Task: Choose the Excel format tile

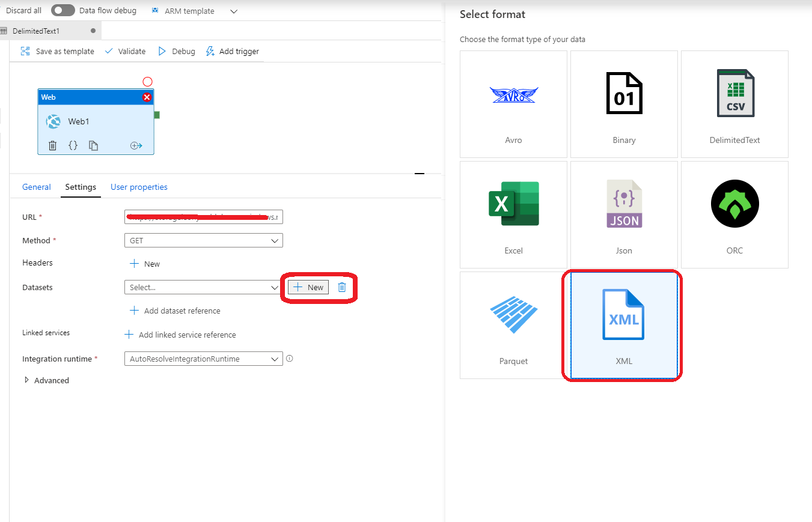Action: [x=513, y=214]
